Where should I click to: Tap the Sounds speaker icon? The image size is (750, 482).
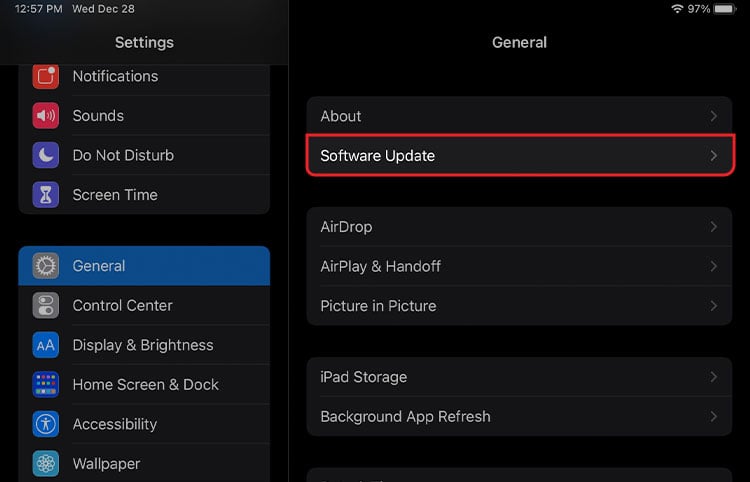tap(46, 116)
